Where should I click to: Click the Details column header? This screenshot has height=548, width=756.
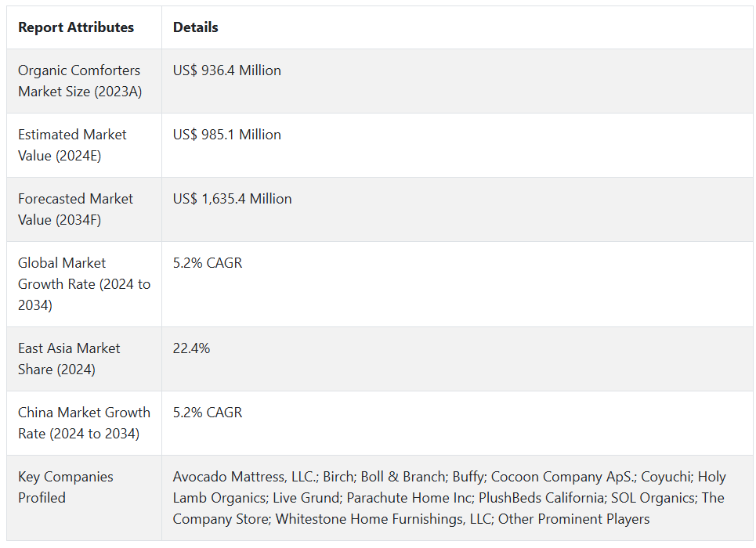pyautogui.click(x=196, y=27)
